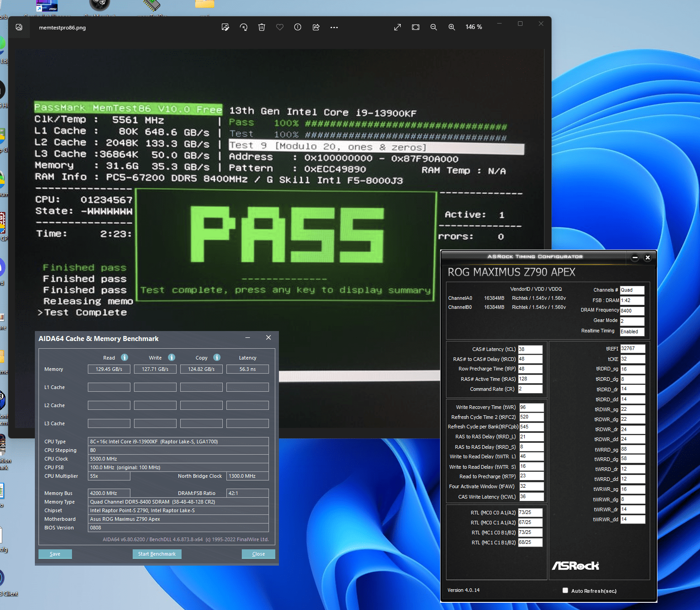Open the file info panel icon
Image resolution: width=700 pixels, height=610 pixels.
point(297,27)
